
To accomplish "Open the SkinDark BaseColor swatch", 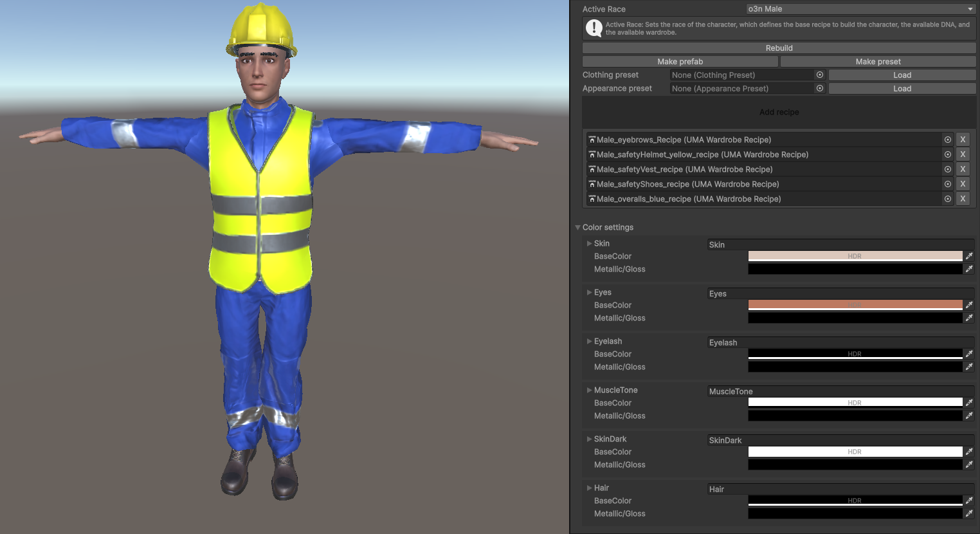I will tap(855, 452).
